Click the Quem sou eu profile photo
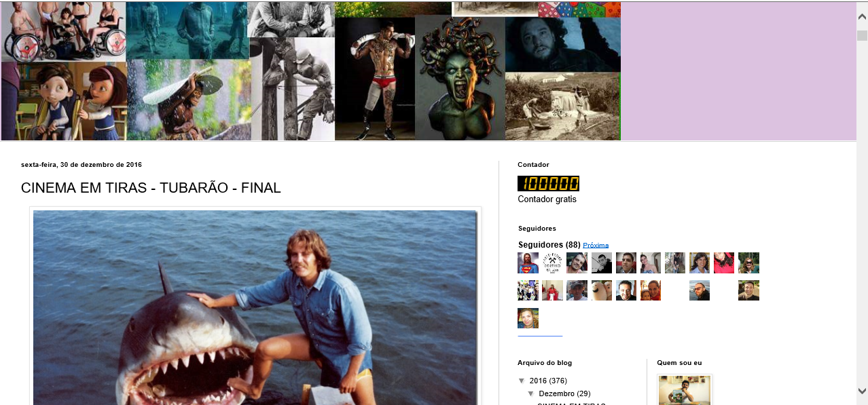This screenshot has width=868, height=405. (x=685, y=390)
